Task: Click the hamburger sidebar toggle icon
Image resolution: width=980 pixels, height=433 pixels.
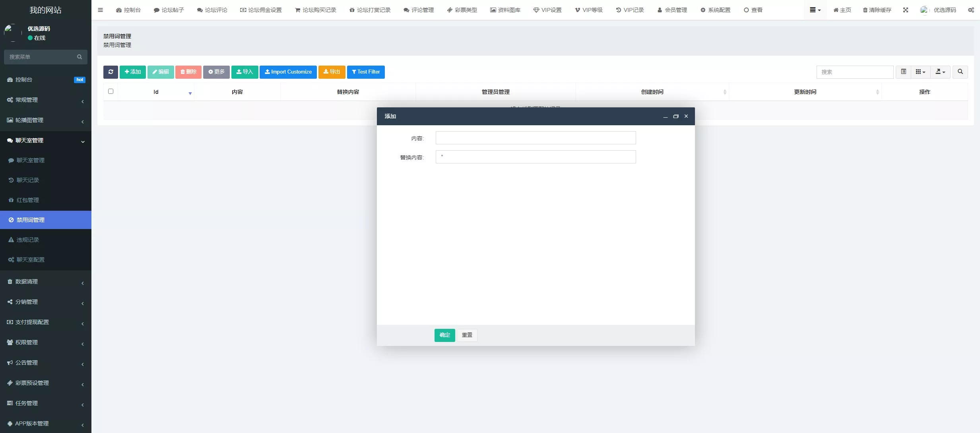Action: pyautogui.click(x=100, y=10)
